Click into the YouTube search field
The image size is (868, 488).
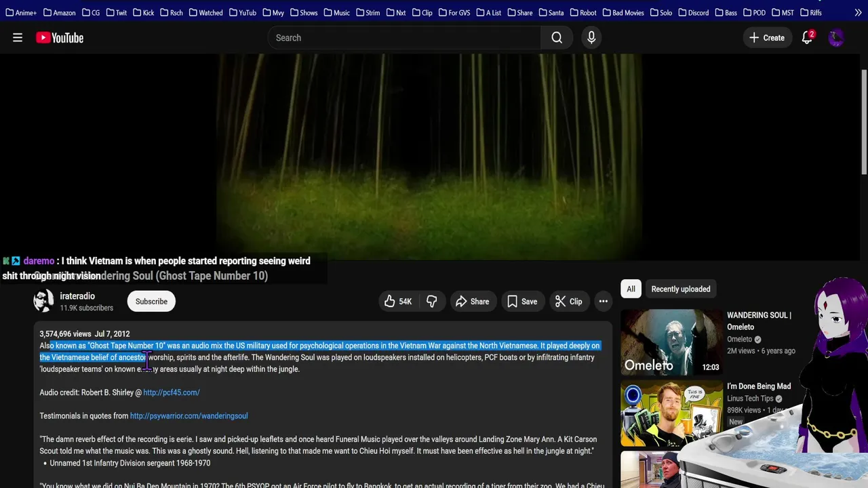pyautogui.click(x=404, y=38)
